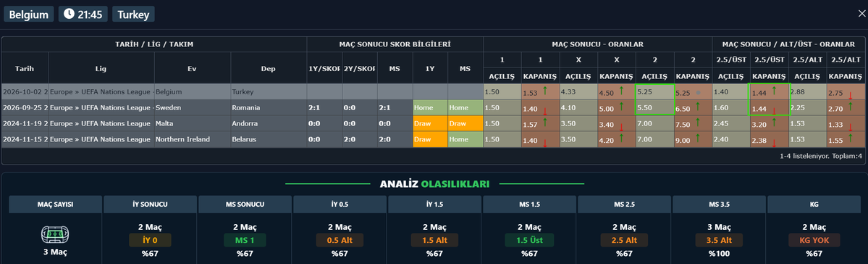The width and height of the screenshot is (868, 264).
Task: Click the orange Draw cell for Malta
Action: [430, 124]
